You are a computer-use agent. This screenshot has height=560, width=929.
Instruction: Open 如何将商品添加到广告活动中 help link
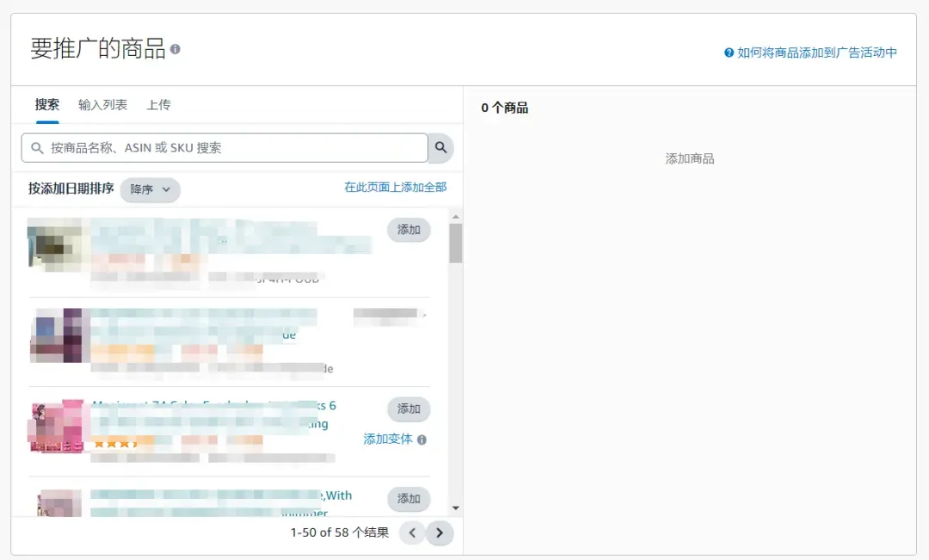coord(810,52)
